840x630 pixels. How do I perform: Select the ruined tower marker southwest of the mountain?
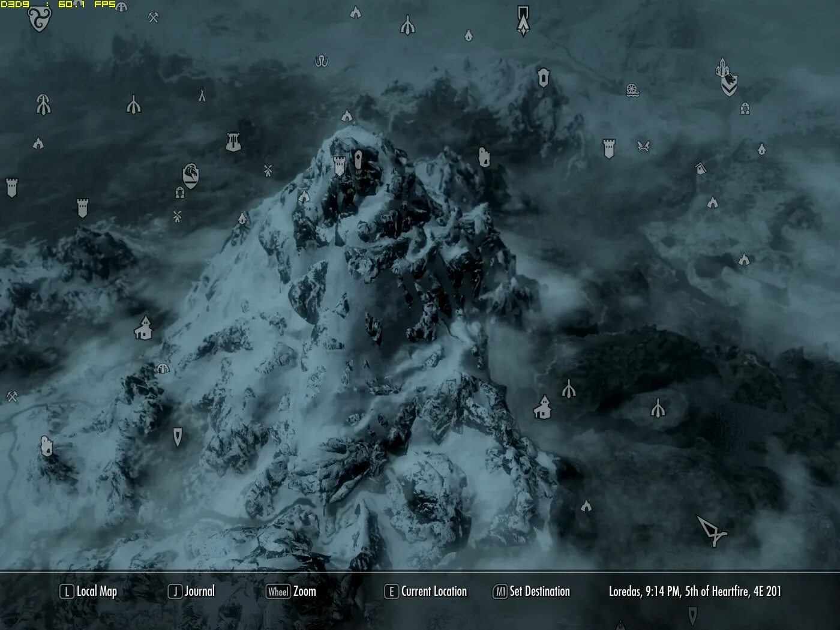click(x=46, y=446)
